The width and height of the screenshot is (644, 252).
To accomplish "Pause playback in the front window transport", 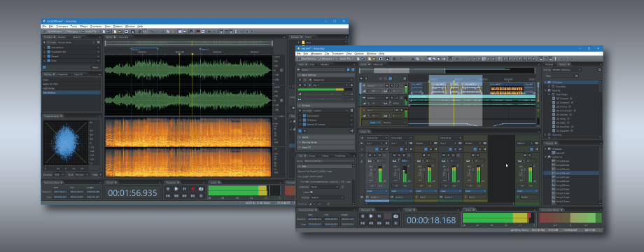I will click(379, 216).
